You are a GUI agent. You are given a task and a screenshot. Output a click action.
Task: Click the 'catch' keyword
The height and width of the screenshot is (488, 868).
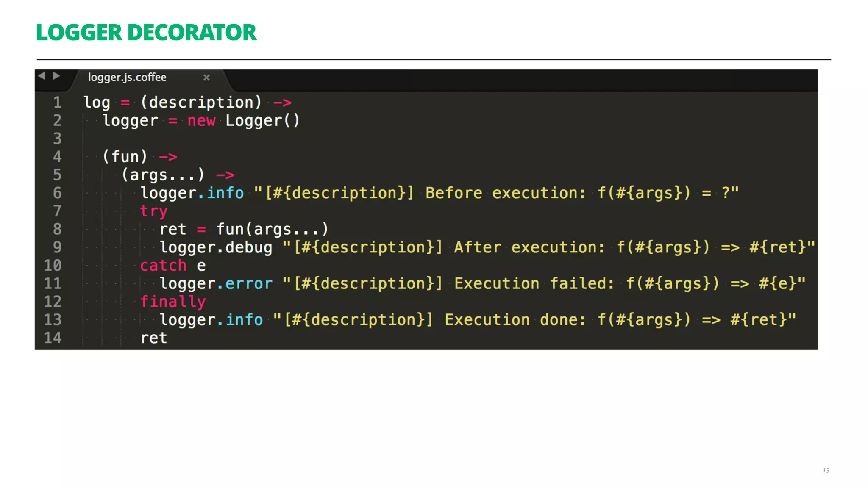(x=163, y=266)
